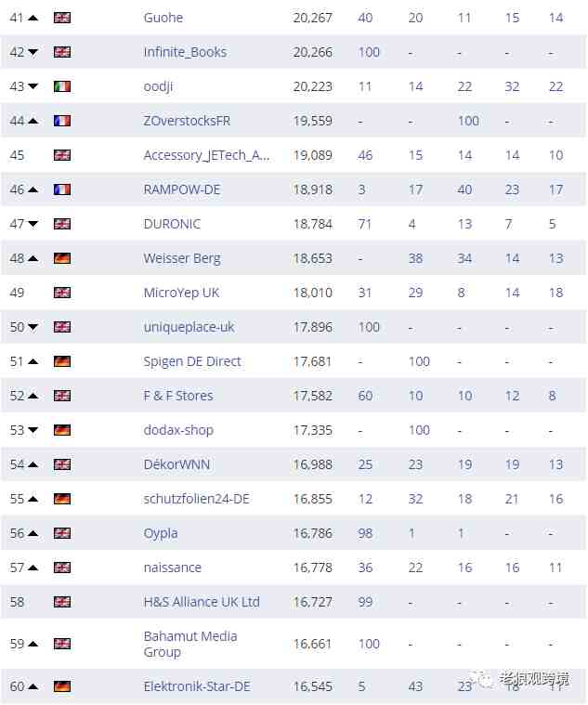
Task: Click the down arrow at rank 42
Action: coord(33,52)
